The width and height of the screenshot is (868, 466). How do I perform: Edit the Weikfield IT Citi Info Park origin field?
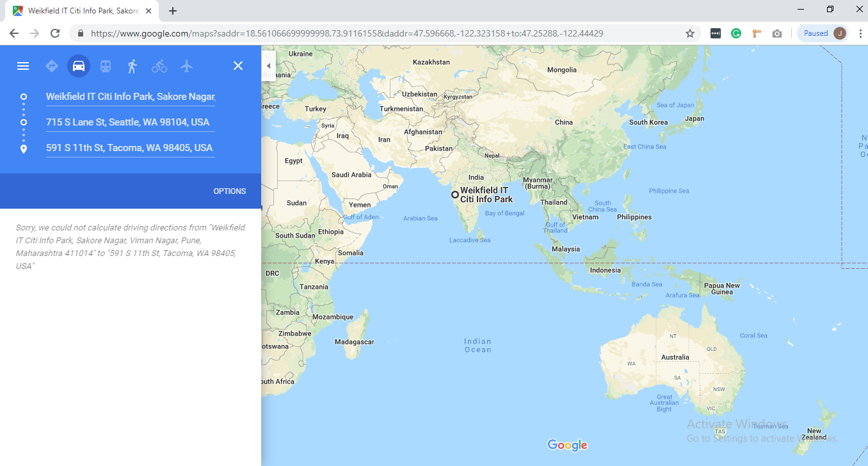click(x=131, y=97)
